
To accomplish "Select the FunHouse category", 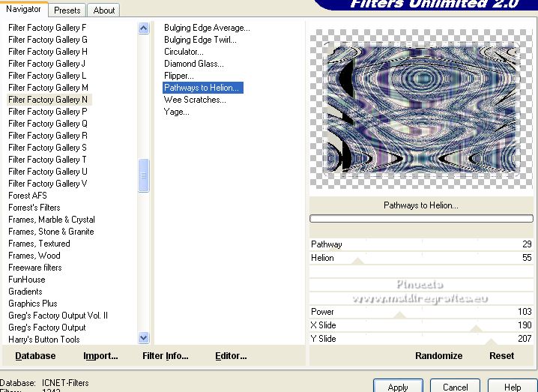I will pos(27,280).
